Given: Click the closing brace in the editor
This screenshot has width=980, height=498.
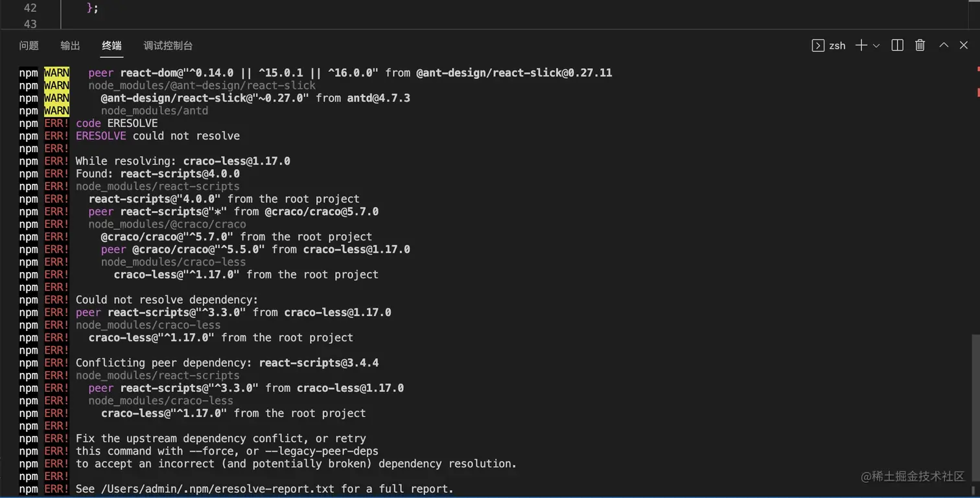Looking at the screenshot, I should coord(89,8).
